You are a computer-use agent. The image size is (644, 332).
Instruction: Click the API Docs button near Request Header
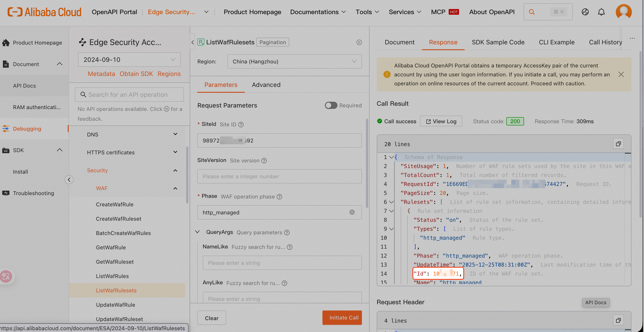tap(596, 302)
